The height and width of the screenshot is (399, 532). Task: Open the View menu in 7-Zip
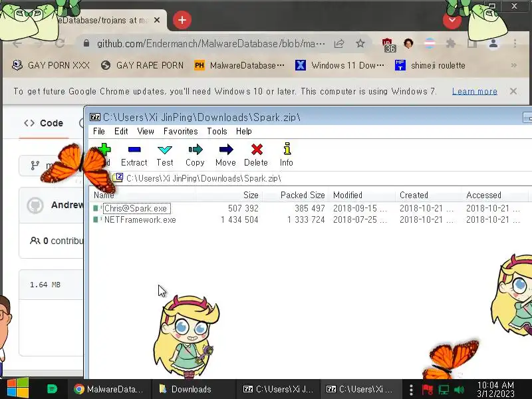coord(146,131)
